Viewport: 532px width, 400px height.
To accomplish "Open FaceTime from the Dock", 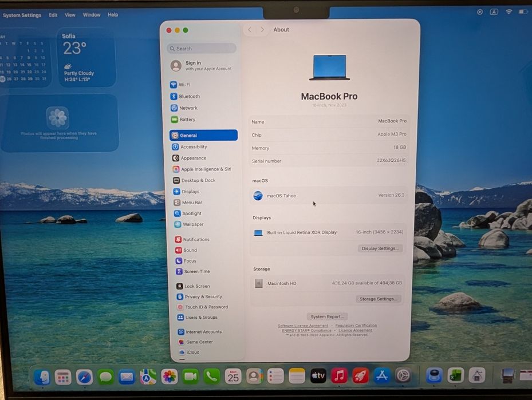I will [190, 377].
